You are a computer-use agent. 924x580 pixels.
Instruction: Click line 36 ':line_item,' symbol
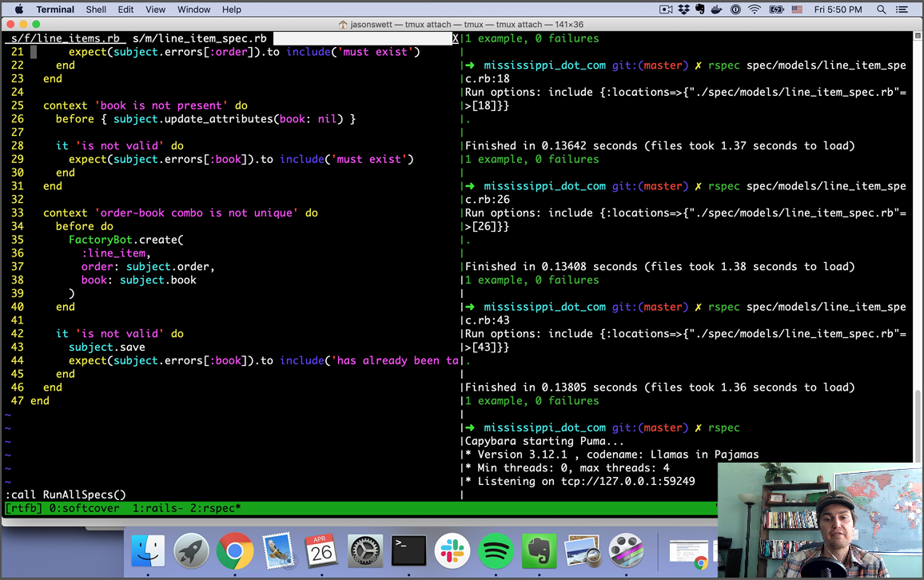(x=116, y=253)
